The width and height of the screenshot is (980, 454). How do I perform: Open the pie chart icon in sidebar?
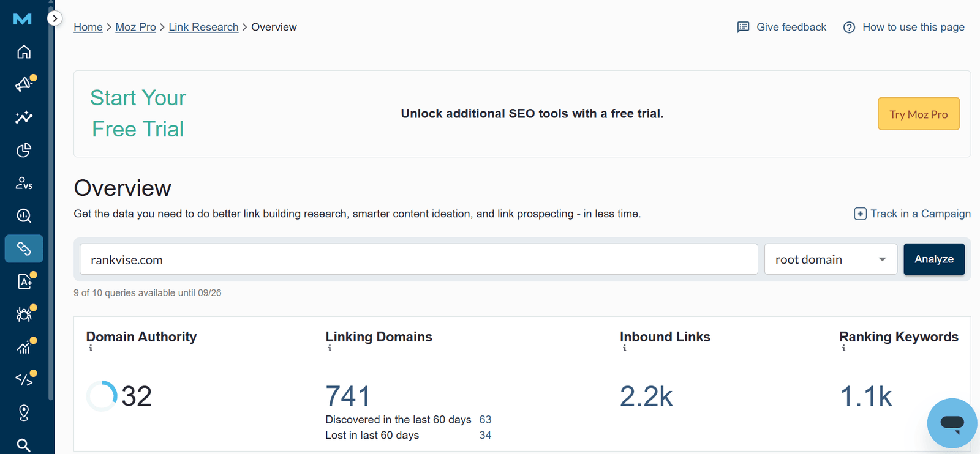pos(24,150)
